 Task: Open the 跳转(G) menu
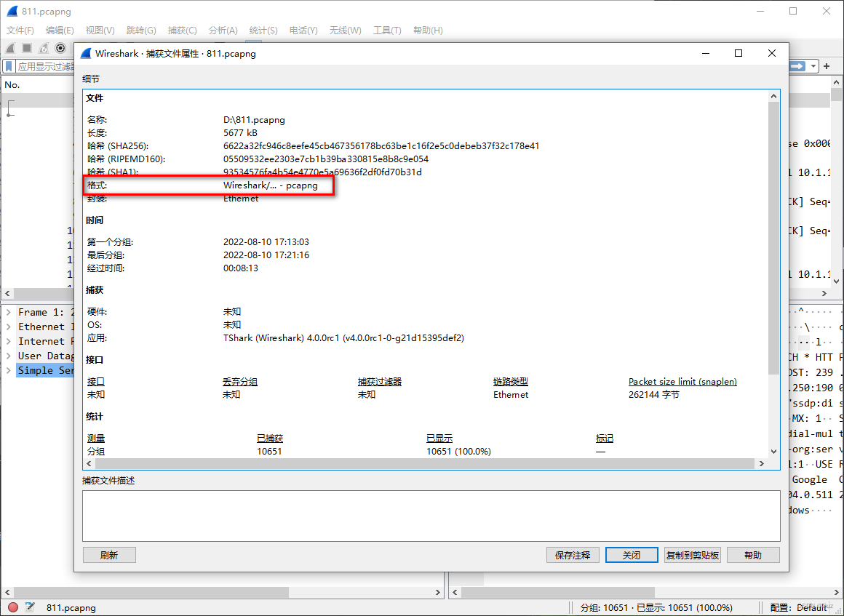click(x=141, y=30)
